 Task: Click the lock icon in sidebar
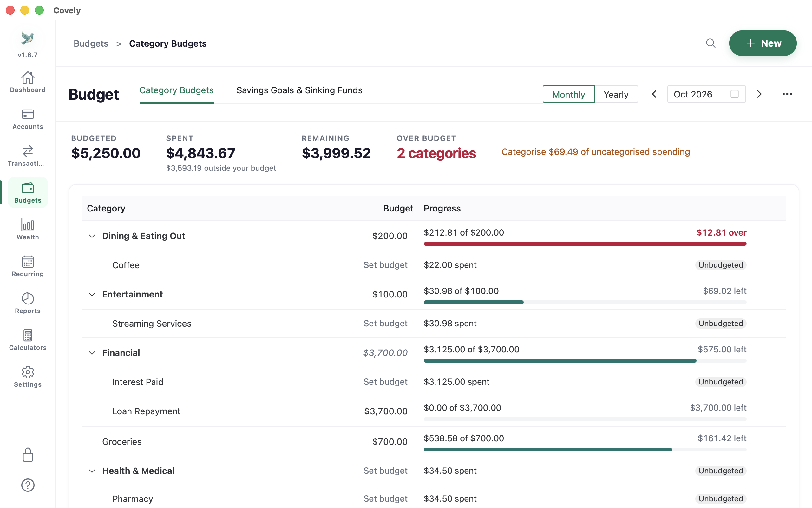pos(28,455)
